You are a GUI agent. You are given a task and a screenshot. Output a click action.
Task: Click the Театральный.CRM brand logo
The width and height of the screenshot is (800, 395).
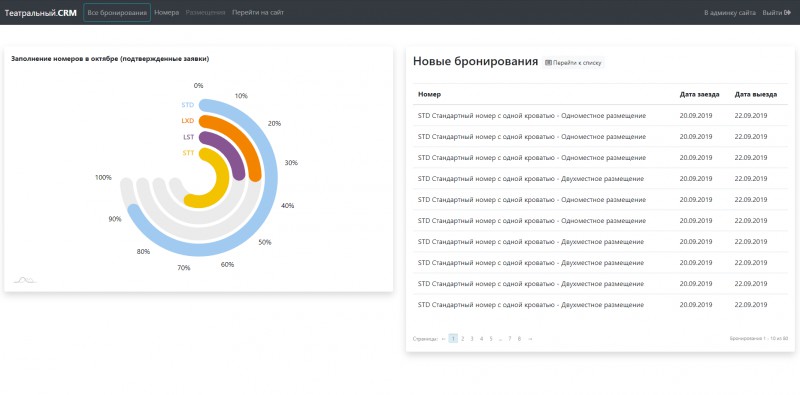(41, 12)
